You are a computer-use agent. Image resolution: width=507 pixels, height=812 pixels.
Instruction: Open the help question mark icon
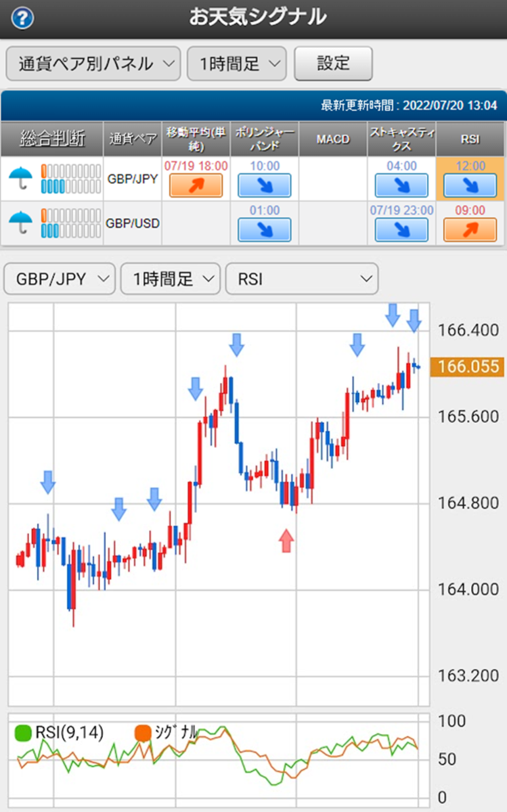tap(22, 18)
